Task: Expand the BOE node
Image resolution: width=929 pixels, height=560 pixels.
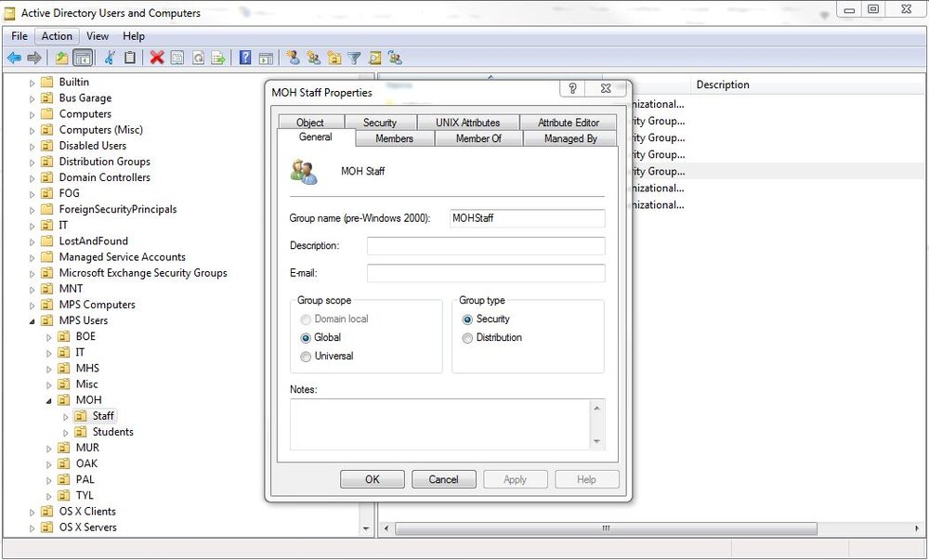Action: coord(49,337)
